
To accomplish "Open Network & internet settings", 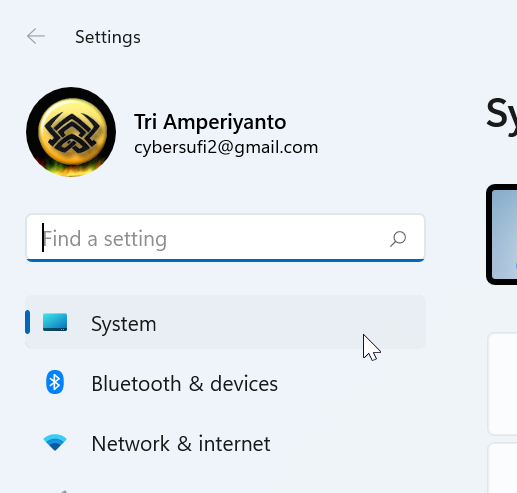I will click(x=225, y=444).
